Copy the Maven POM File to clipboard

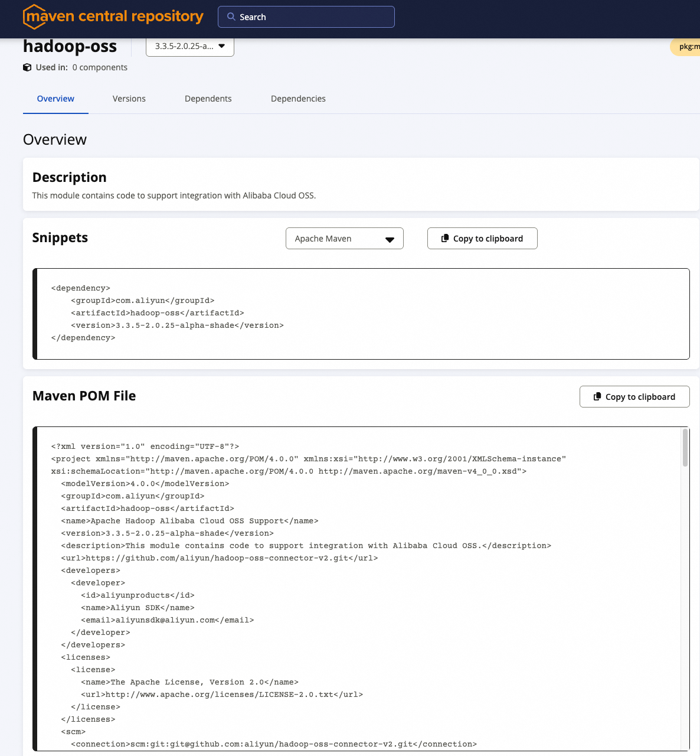[x=634, y=397]
